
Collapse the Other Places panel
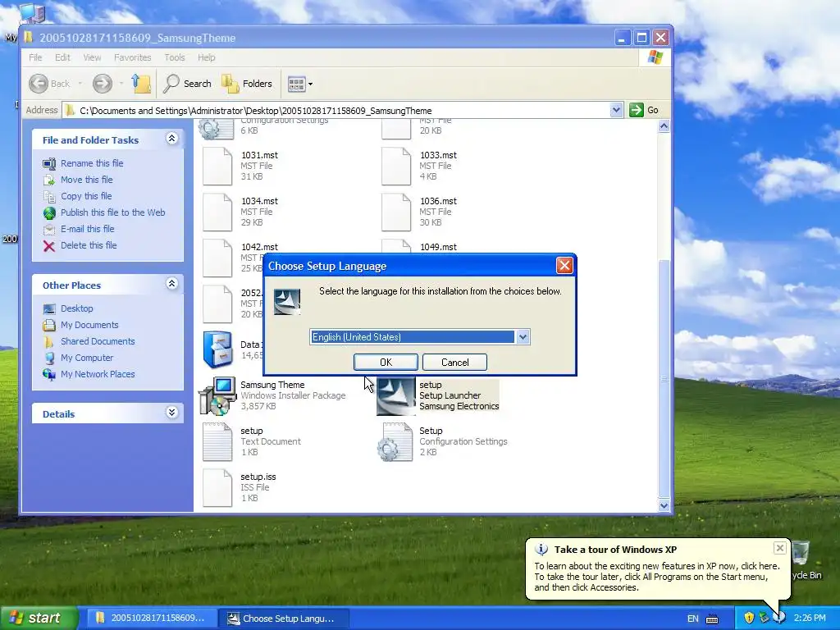171,284
